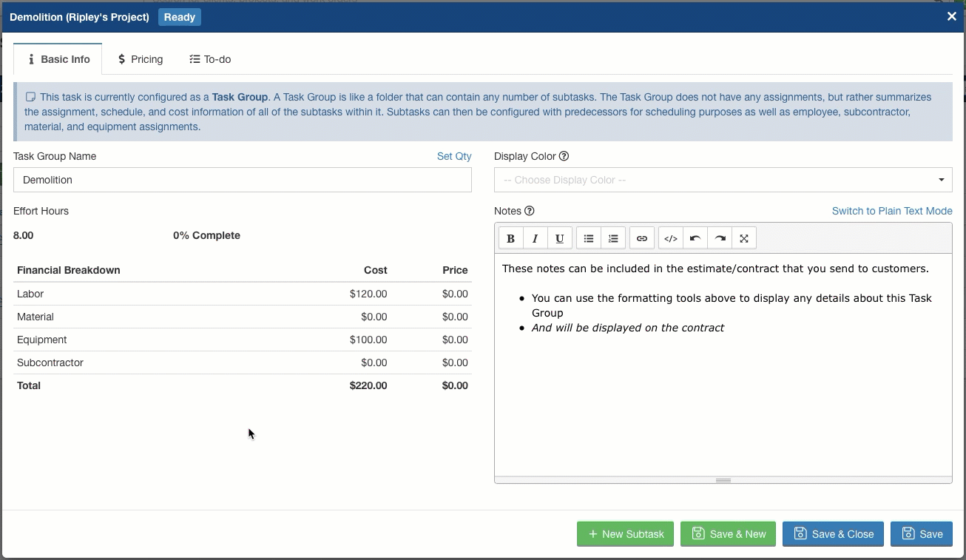Apply underline formatting in the notes toolbar
This screenshot has width=966, height=560.
(x=560, y=237)
